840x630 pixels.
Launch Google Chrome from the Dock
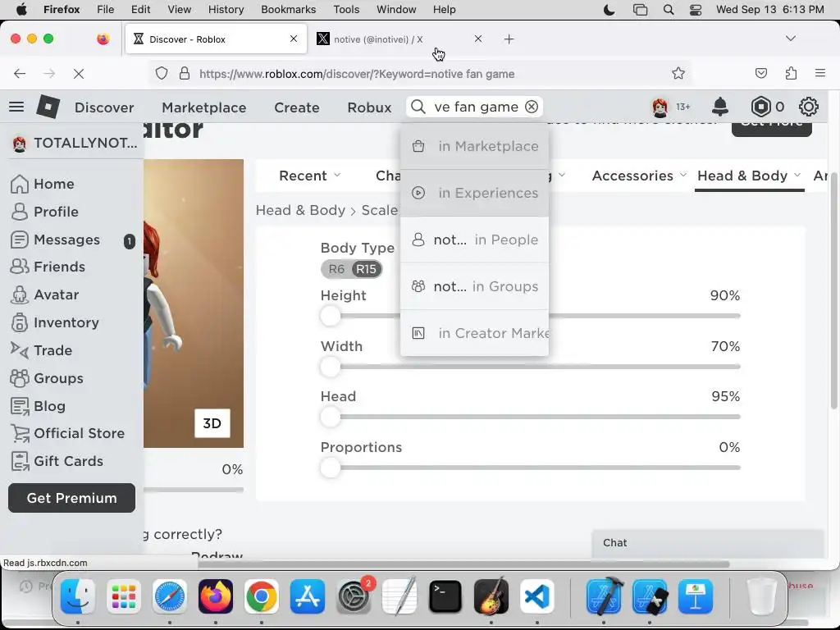click(x=262, y=596)
